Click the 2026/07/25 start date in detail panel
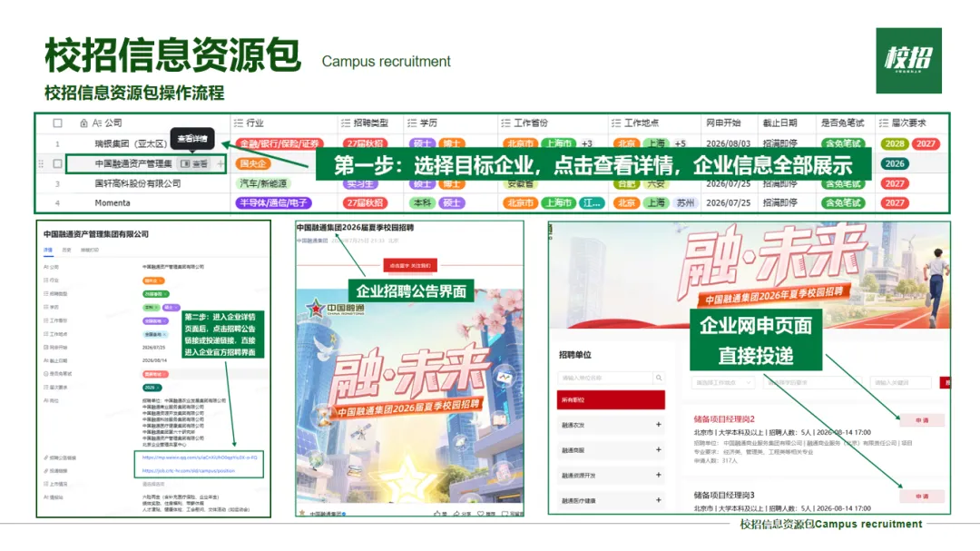 153,347
